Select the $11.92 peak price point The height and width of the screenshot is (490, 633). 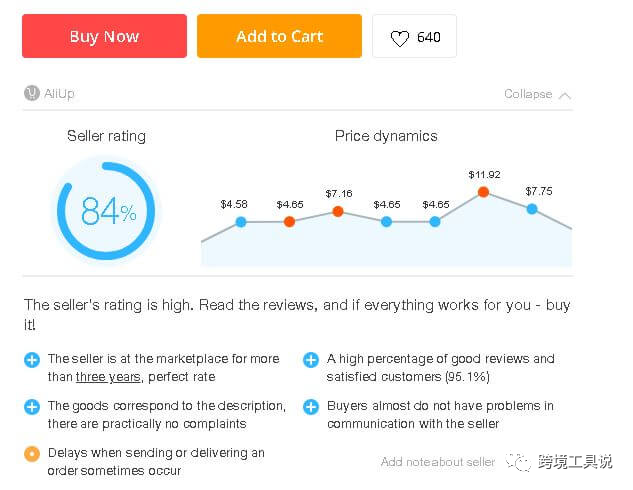484,191
